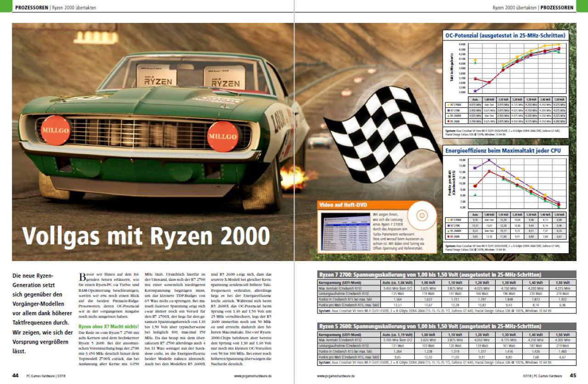Click the chart title "Energieeffizienz beim Maximaltakt jeder CPU"
Viewport: 588px width, 384px height.
(x=503, y=150)
